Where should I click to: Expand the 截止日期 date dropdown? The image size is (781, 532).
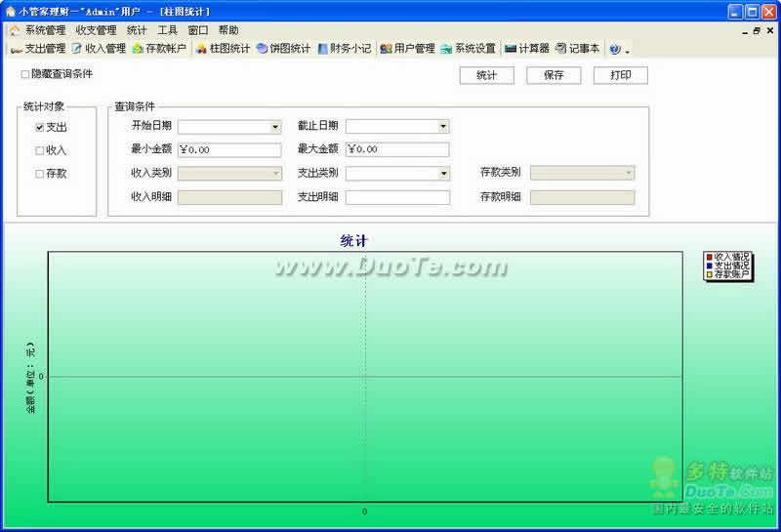tap(443, 127)
